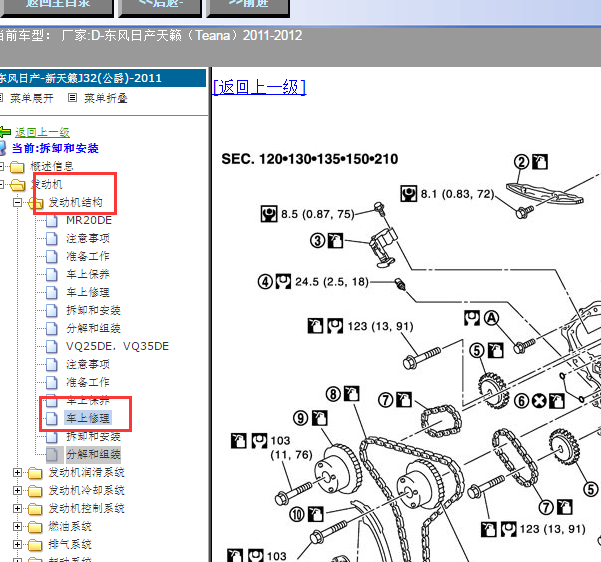The height and width of the screenshot is (562, 601).
Task: Collapse the 发动机结构 node toggle
Action: click(17, 202)
